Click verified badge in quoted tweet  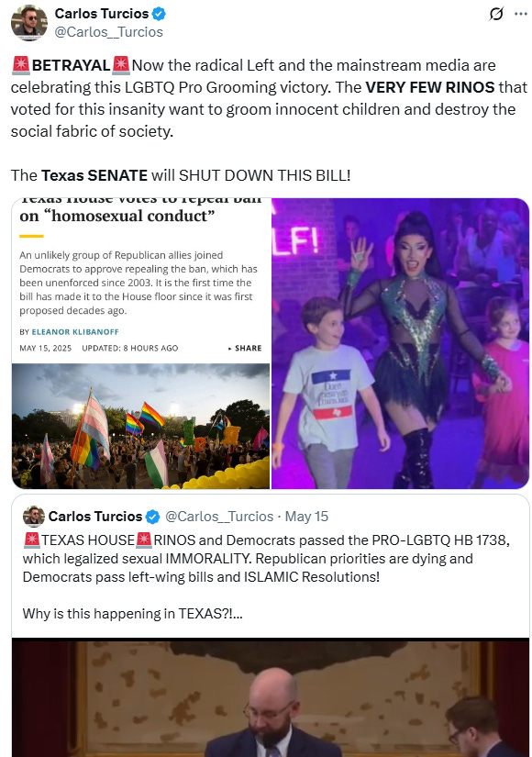click(x=152, y=517)
